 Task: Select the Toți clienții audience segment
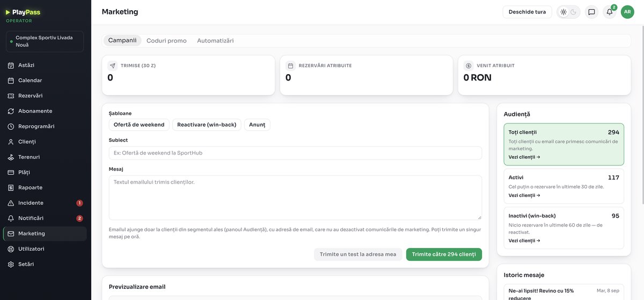[564, 144]
